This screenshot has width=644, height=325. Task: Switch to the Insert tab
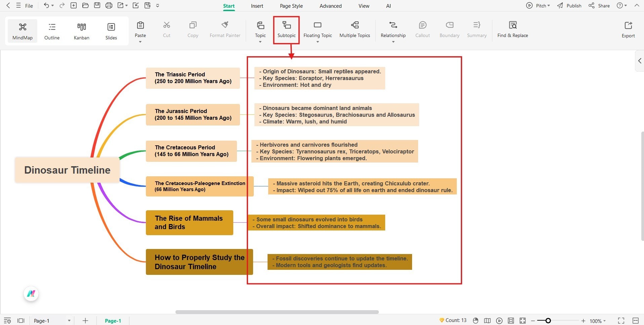[257, 6]
